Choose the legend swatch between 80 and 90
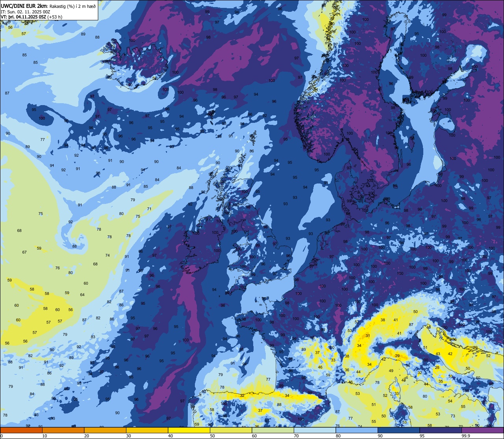The height and width of the screenshot is (439, 504). tap(357, 430)
